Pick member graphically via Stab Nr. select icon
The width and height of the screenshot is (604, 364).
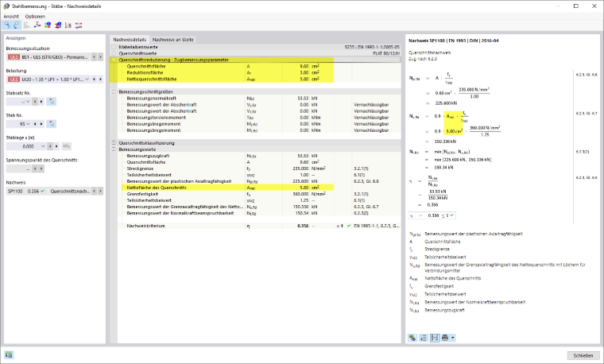point(51,124)
